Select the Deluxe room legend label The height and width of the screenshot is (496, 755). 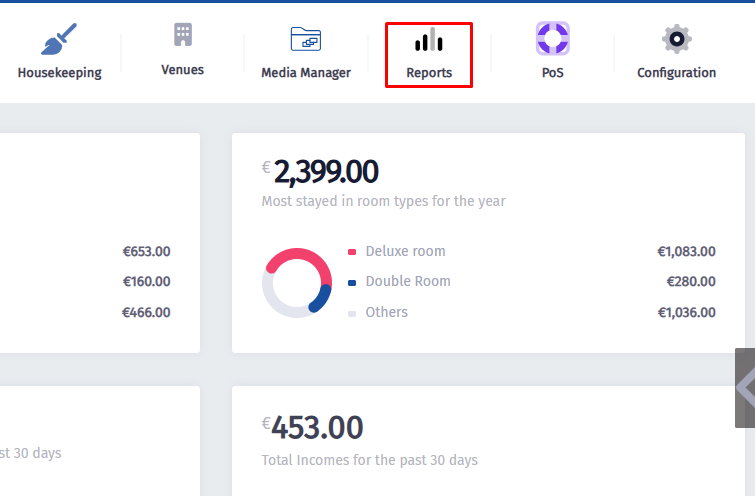405,251
